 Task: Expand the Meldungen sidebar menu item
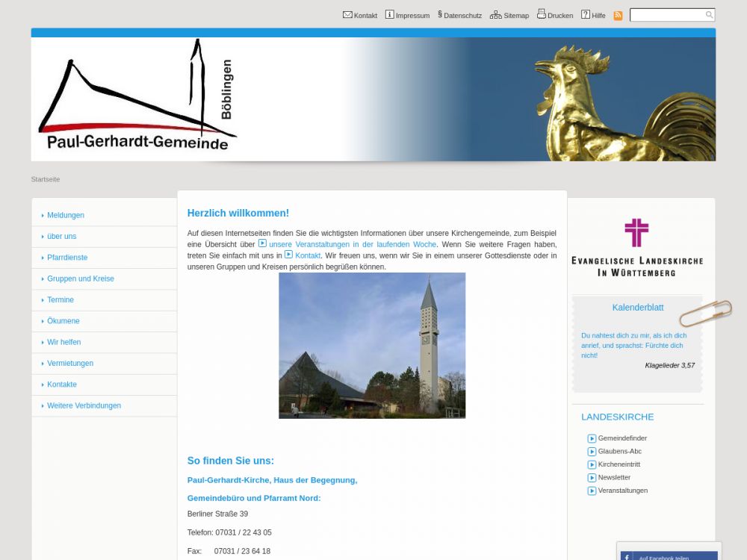click(x=66, y=215)
